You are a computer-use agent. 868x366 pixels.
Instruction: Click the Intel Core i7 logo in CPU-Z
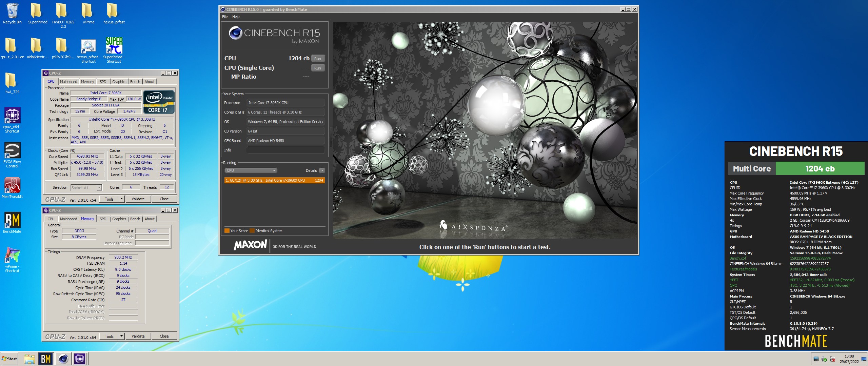159,102
